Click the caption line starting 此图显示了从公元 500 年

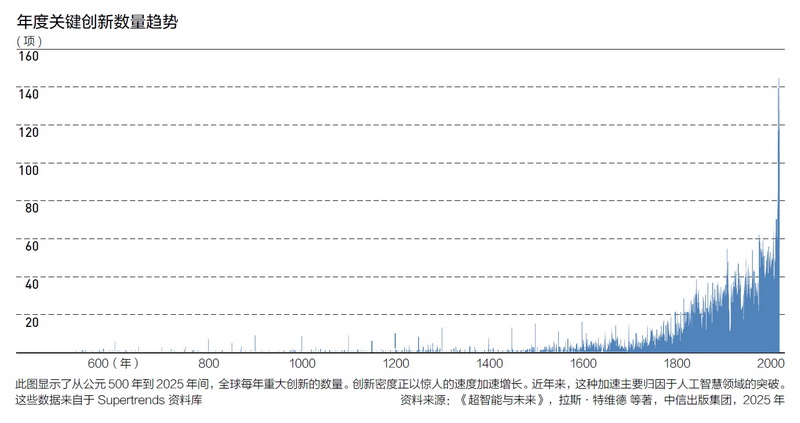coord(400,384)
